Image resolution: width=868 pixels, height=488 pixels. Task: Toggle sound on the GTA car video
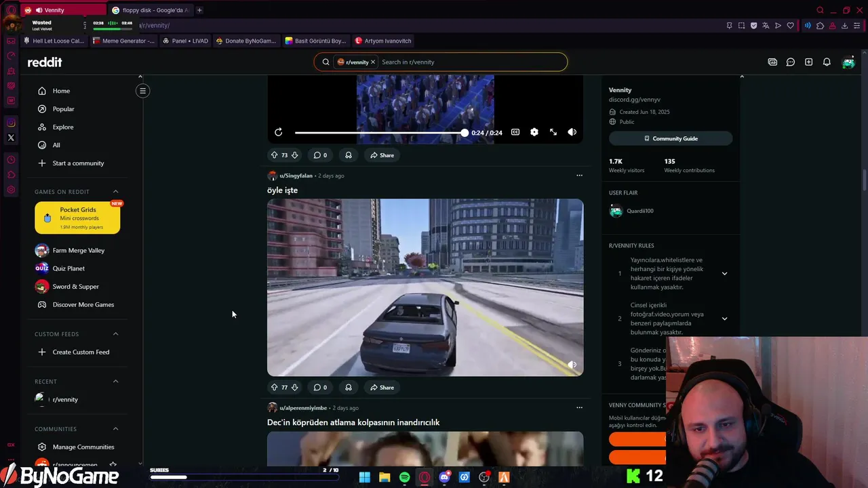(572, 365)
